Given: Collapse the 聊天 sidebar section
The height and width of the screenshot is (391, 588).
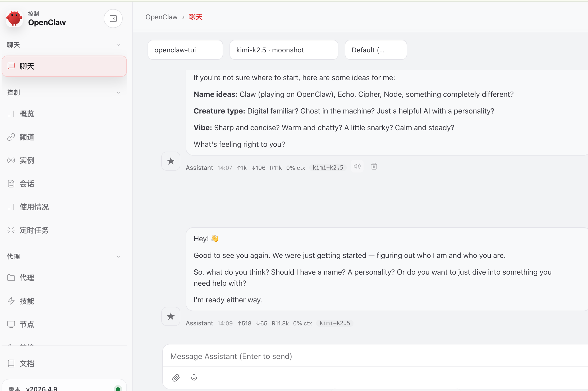Looking at the screenshot, I should click(118, 45).
